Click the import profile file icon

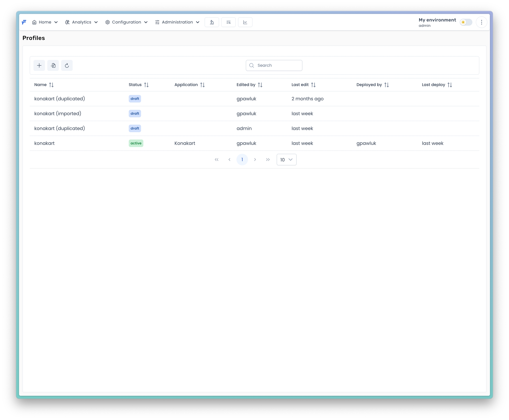53,66
